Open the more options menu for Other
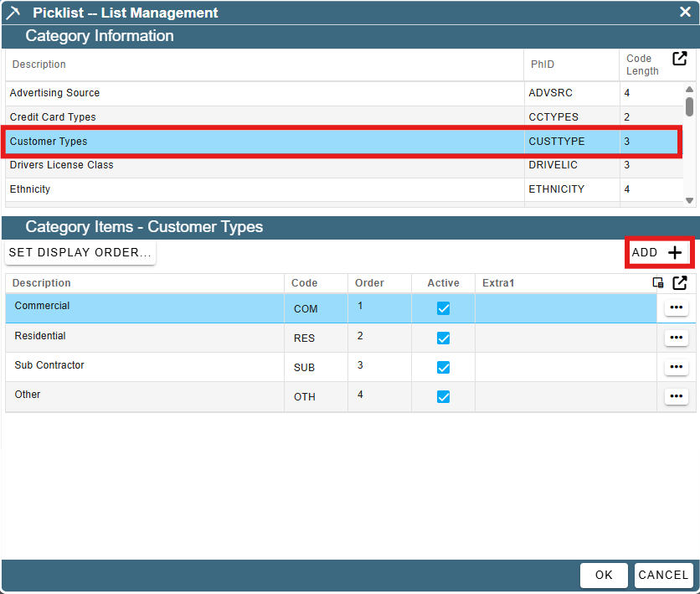 [677, 396]
